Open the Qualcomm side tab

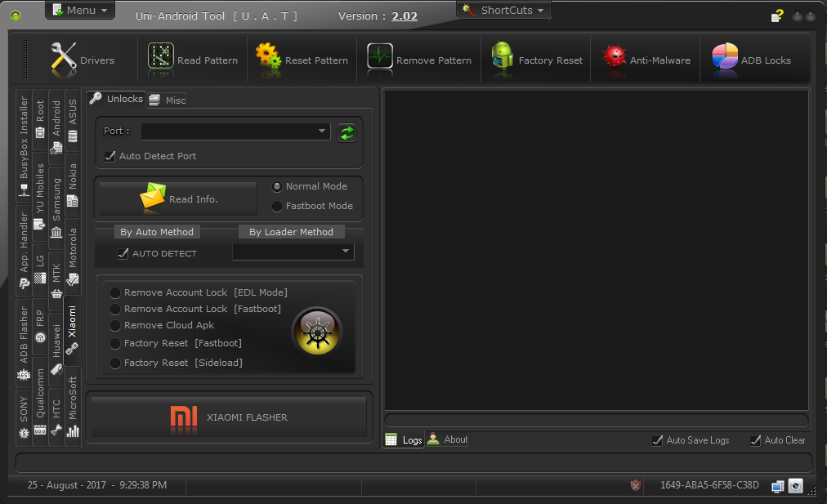(x=40, y=402)
